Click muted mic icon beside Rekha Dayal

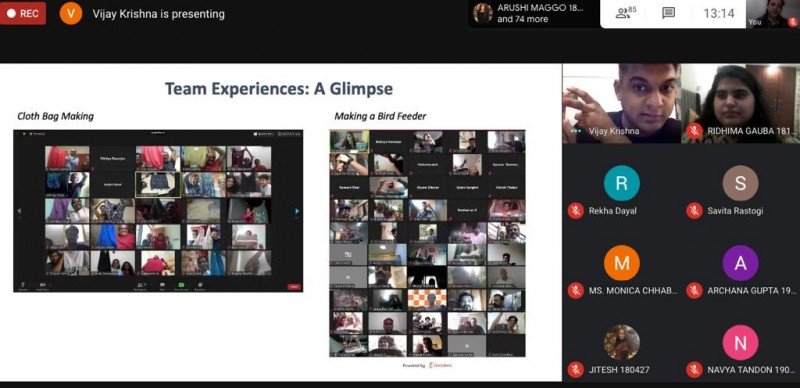click(x=576, y=211)
